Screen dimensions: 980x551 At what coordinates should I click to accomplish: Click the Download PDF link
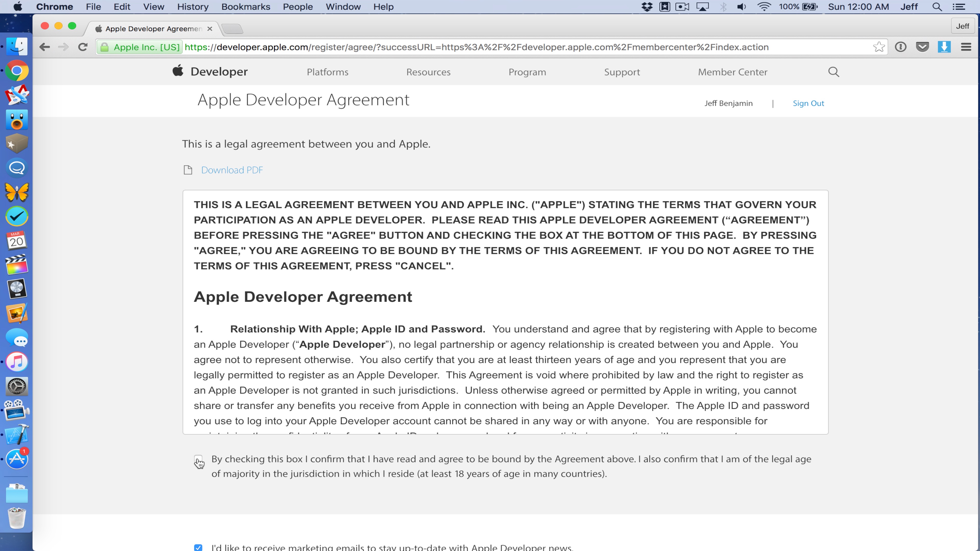[x=232, y=170]
